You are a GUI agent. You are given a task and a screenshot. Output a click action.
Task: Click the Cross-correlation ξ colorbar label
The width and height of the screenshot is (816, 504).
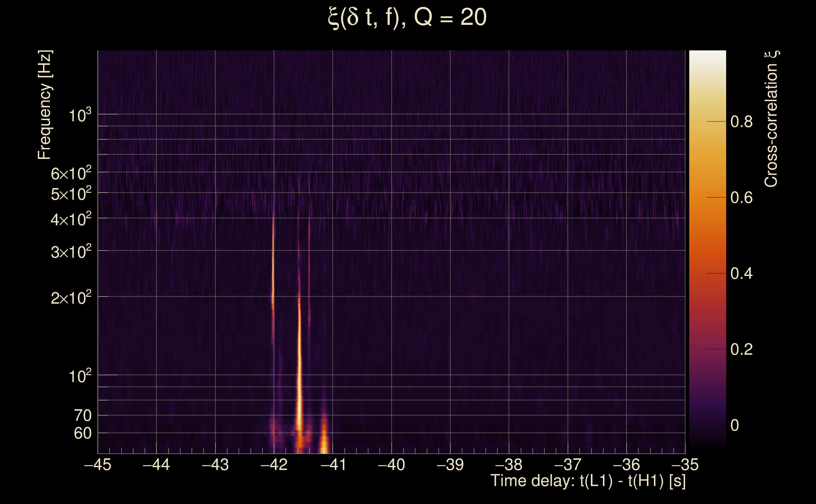point(771,119)
